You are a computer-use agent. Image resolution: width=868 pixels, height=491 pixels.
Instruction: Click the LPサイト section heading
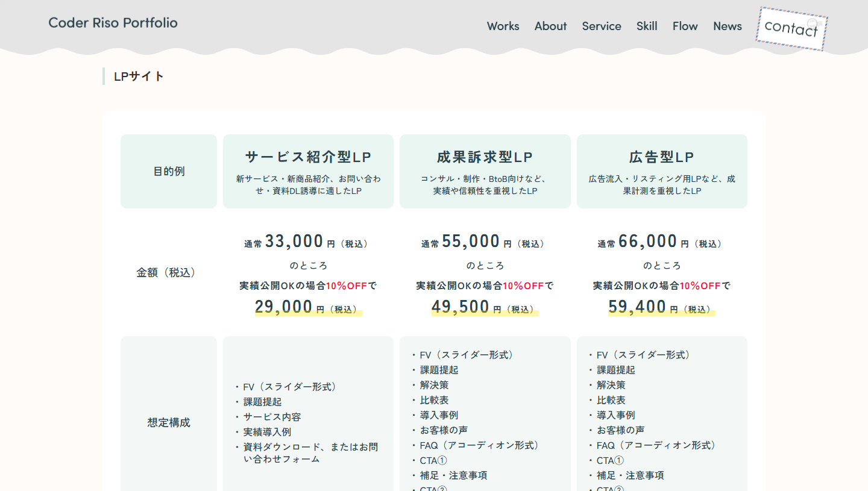coord(139,77)
